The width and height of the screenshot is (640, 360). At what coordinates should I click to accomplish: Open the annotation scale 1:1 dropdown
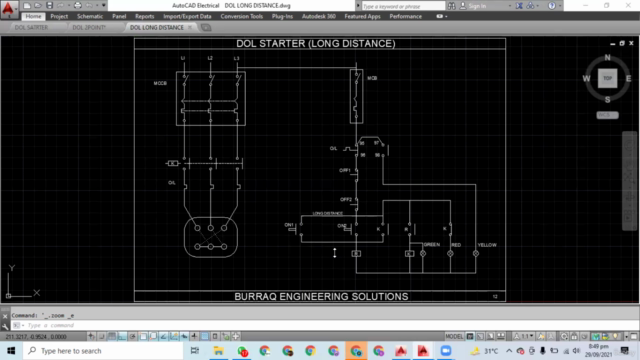pos(524,336)
